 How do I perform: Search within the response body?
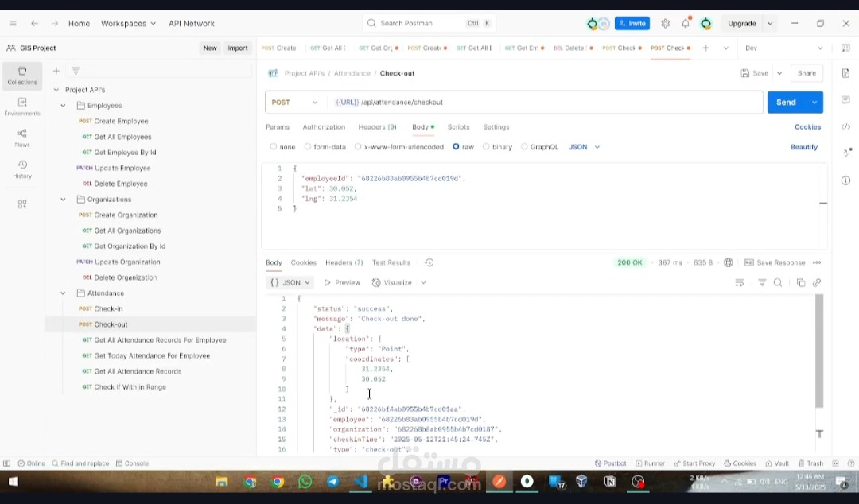click(777, 283)
